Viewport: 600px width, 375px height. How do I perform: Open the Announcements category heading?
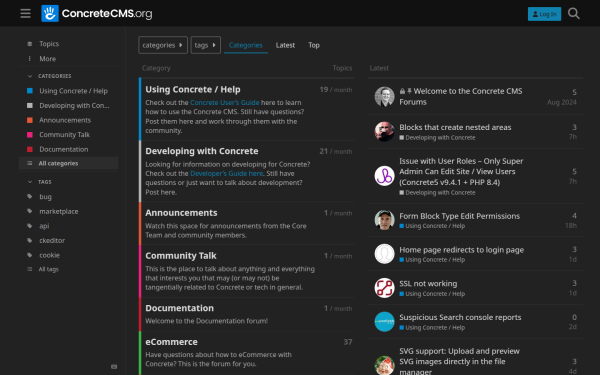click(x=181, y=213)
